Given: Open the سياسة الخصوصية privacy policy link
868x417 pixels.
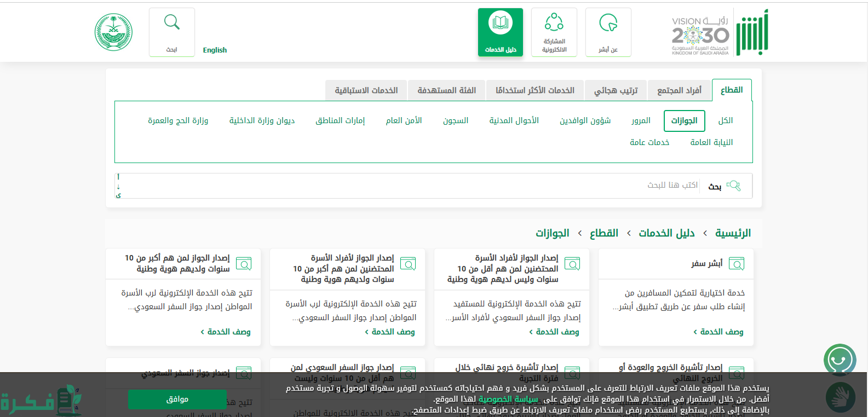Looking at the screenshot, I should 508,399.
